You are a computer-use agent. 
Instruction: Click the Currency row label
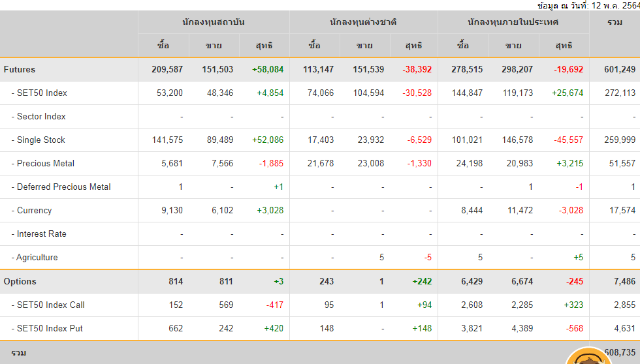click(34, 210)
